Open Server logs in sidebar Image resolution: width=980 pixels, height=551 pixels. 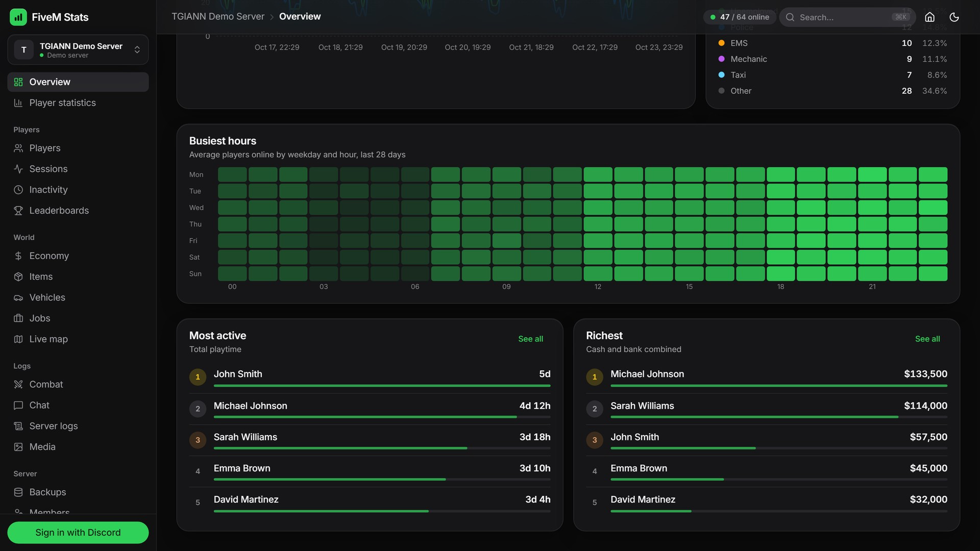click(x=78, y=426)
